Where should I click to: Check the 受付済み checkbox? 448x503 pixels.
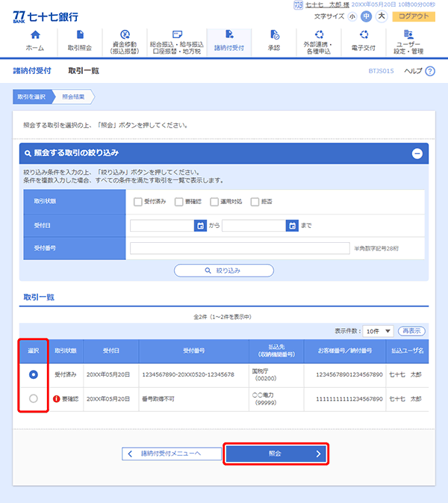pos(138,202)
